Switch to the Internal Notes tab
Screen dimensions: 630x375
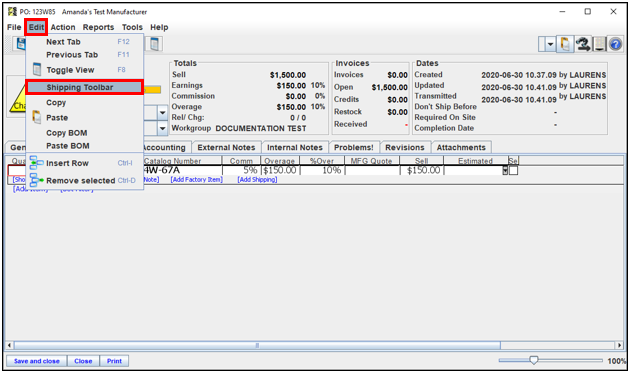pyautogui.click(x=295, y=148)
